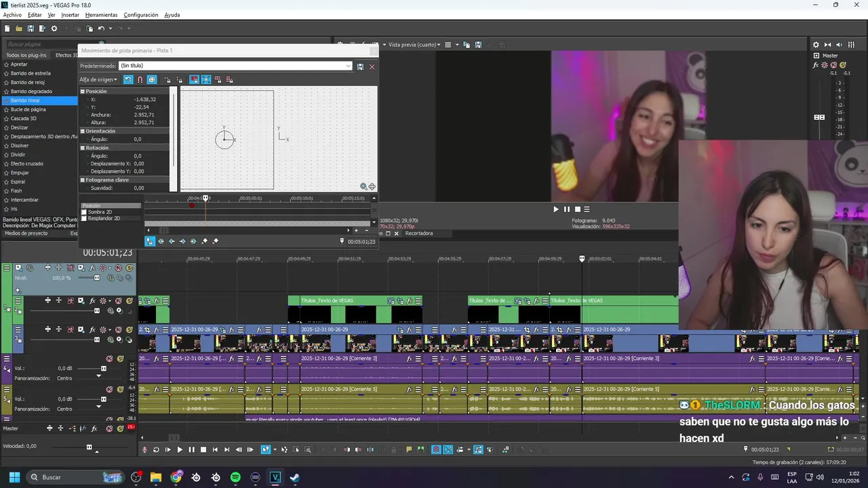This screenshot has height=488, width=868.
Task: Go to next keyframe in track motion
Action: click(182, 241)
